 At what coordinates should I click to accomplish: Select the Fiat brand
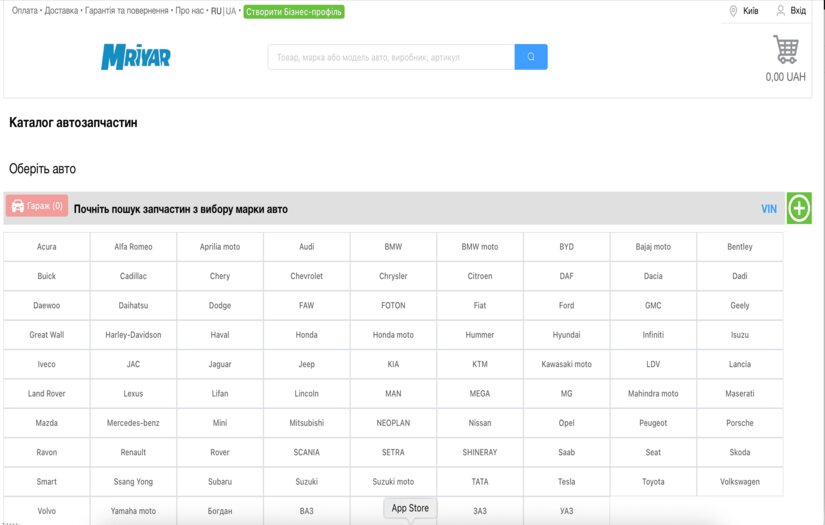pyautogui.click(x=480, y=306)
